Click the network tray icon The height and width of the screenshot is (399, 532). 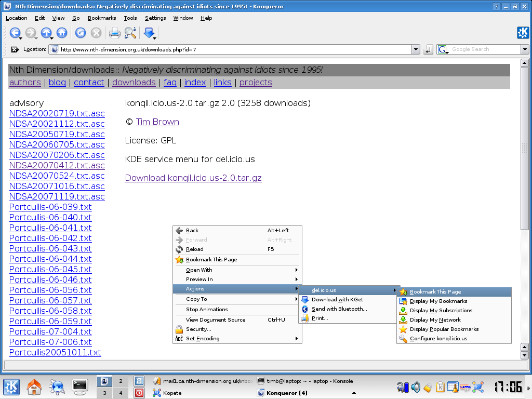478,387
